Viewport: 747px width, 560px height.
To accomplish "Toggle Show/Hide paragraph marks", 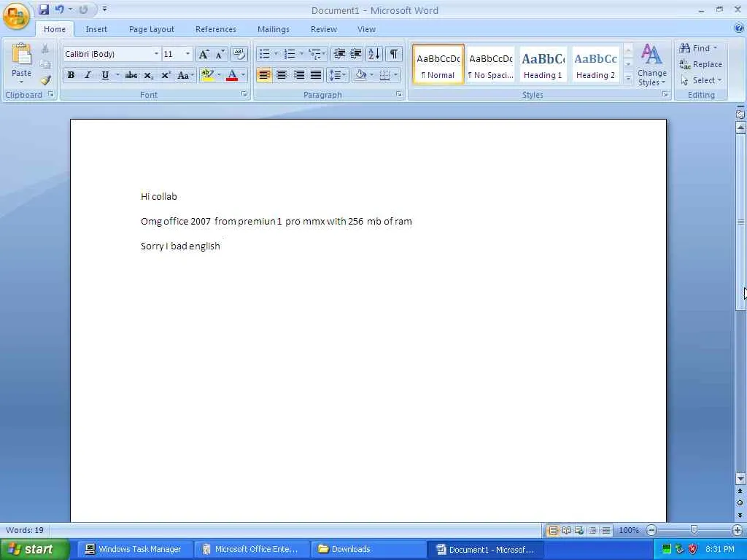I will click(394, 54).
